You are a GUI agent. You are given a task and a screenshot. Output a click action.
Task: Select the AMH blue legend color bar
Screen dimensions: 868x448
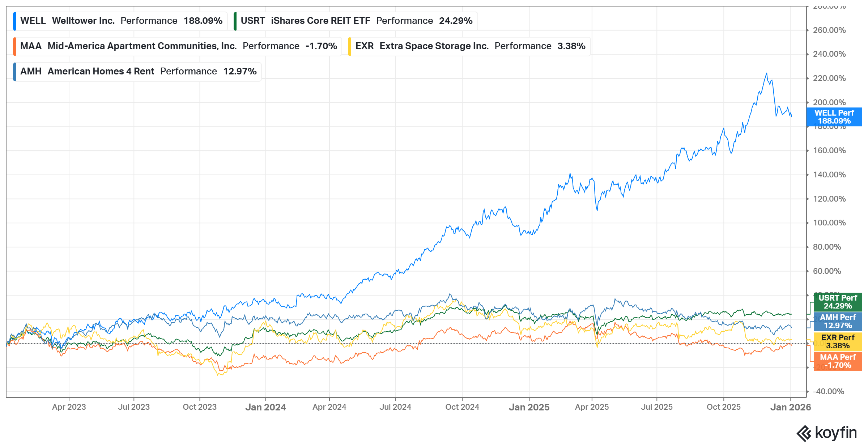coord(14,71)
